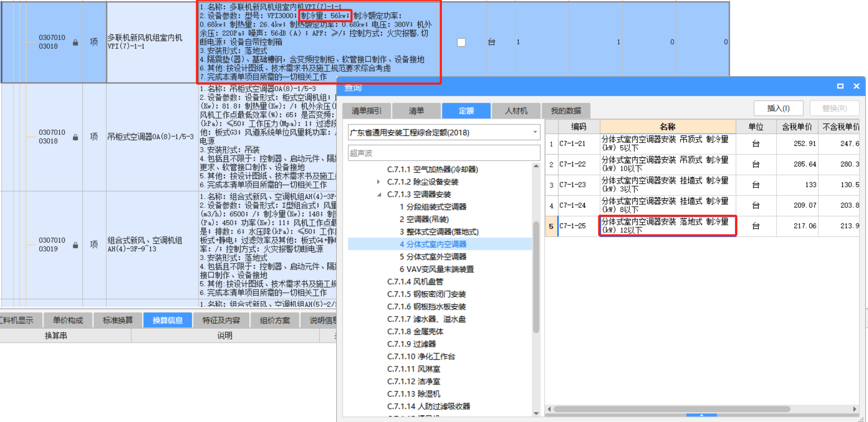
Task: Select 6 VAV变风量末端装置 tree item
Action: [x=437, y=269]
